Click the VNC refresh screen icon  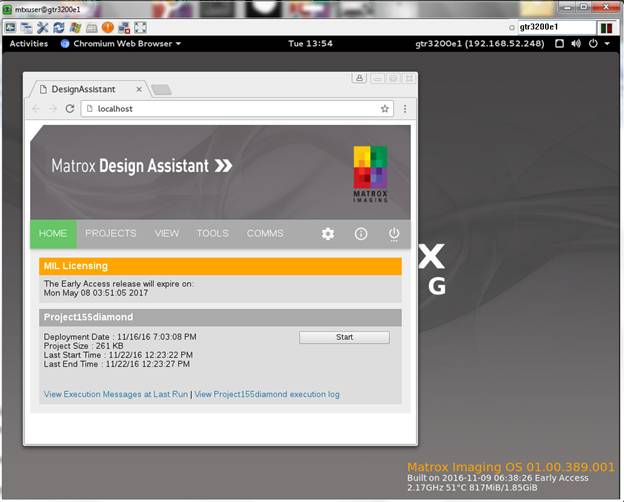tap(59, 27)
